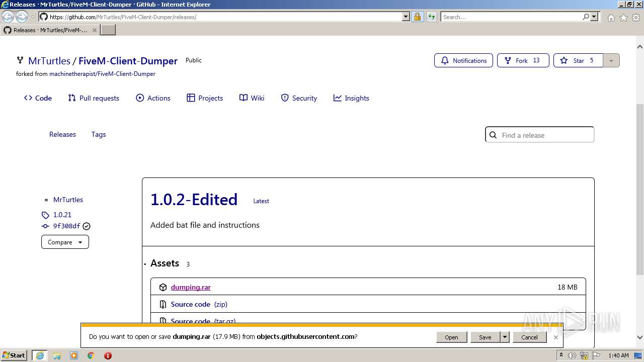Select the Releases · MrTurtles/FiveM browser tab
The image size is (644, 362).
pyautogui.click(x=50, y=30)
